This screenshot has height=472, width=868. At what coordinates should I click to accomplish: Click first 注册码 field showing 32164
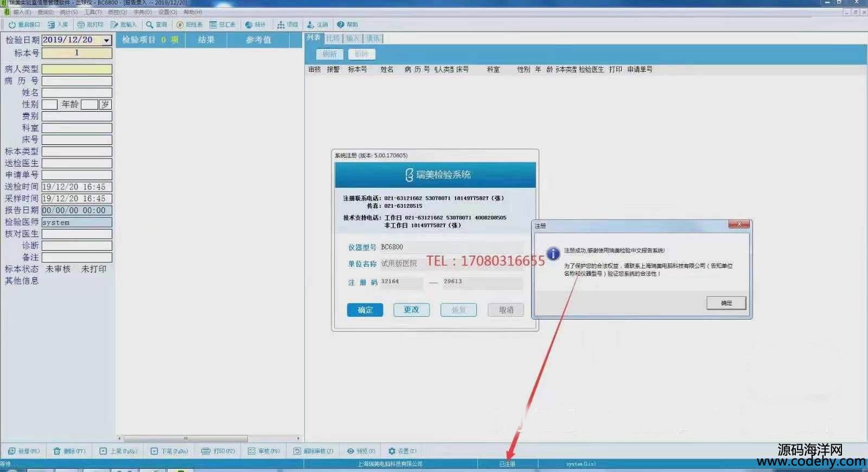pyautogui.click(x=401, y=282)
